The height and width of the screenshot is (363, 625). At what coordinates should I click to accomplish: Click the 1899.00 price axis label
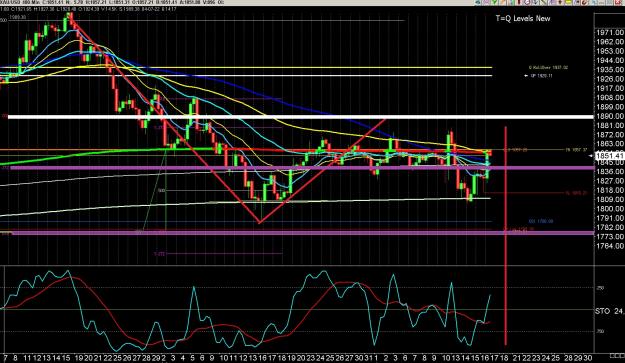tap(610, 107)
